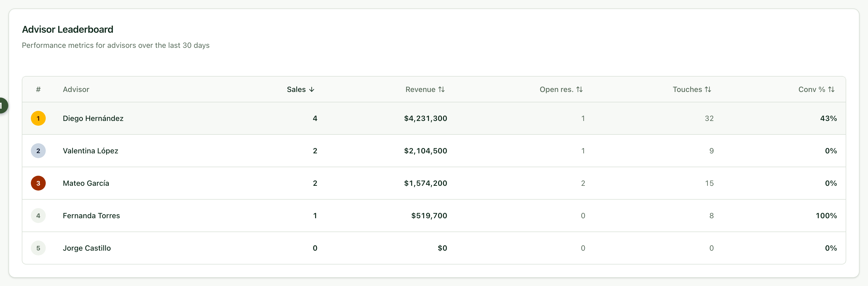Click Mateo García's 15 touches
868x286 pixels.
click(709, 183)
